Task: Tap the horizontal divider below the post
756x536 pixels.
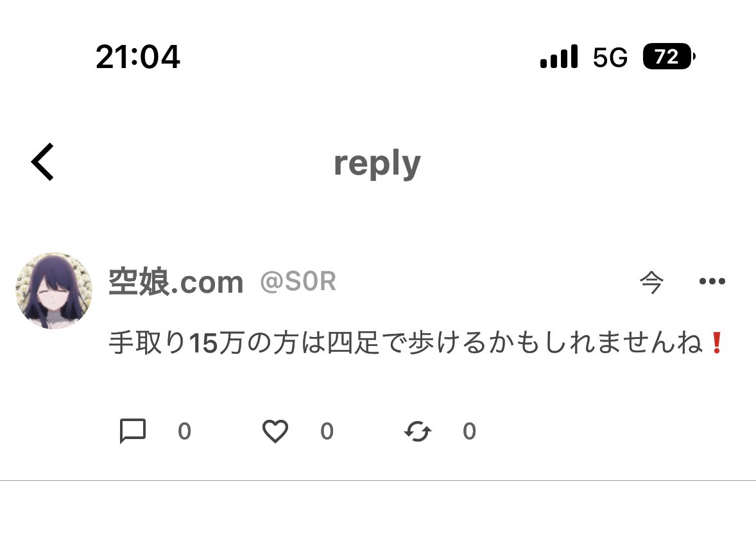Action: [x=378, y=481]
